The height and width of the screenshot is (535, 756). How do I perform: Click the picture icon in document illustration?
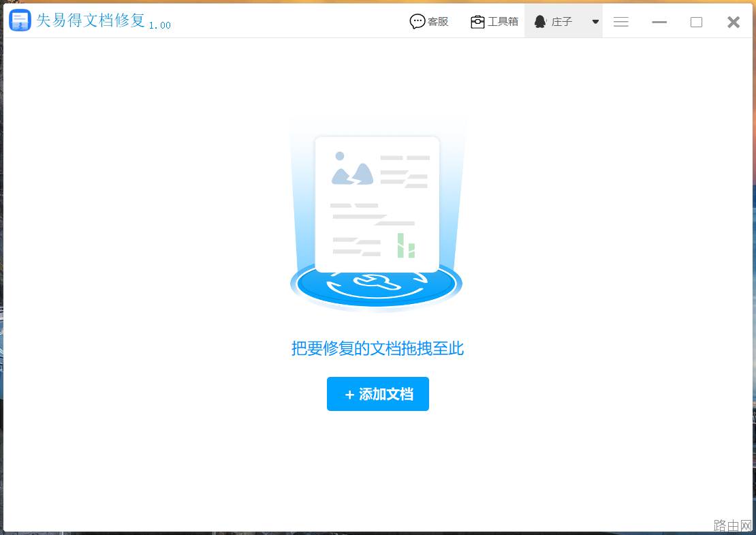point(352,168)
